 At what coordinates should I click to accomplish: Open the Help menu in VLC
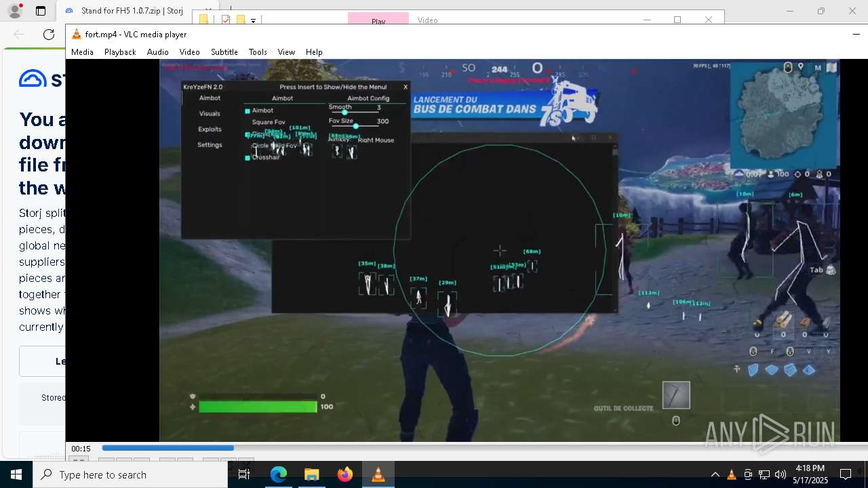click(314, 52)
